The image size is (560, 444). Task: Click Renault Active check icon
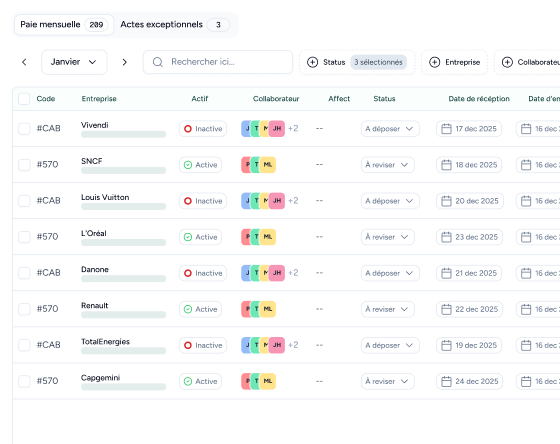click(x=188, y=309)
